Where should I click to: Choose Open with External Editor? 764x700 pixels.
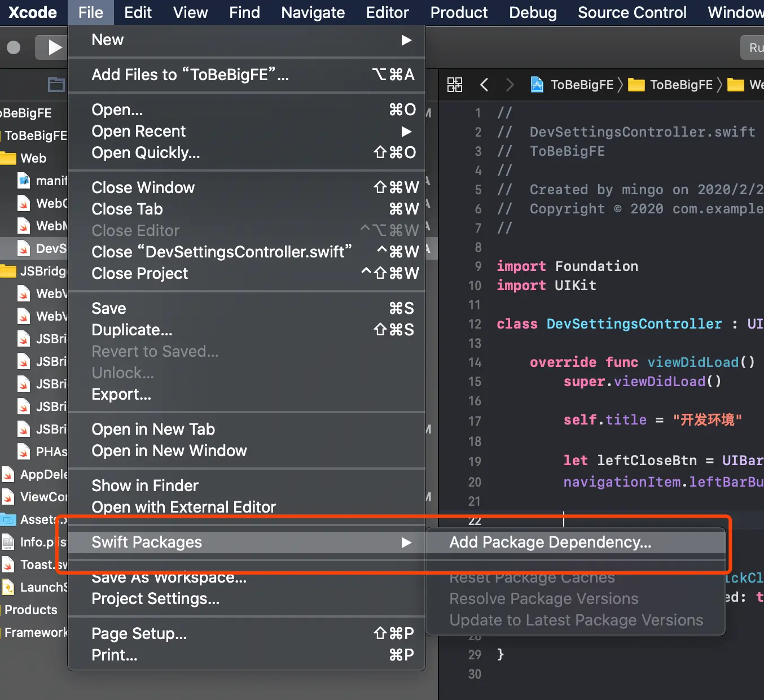tap(247, 508)
